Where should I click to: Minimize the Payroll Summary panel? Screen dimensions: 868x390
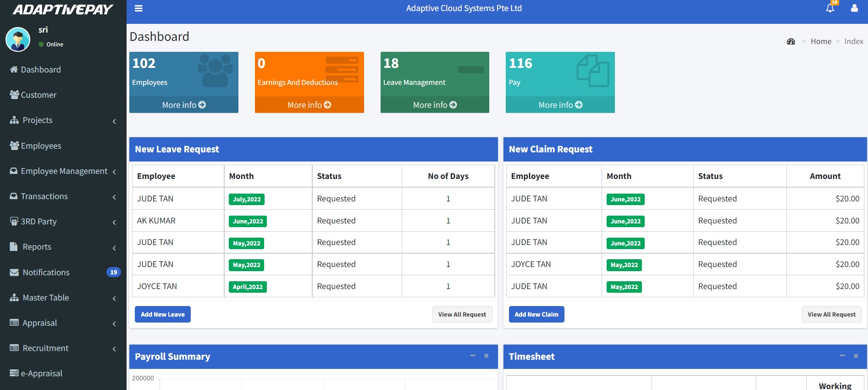[473, 356]
